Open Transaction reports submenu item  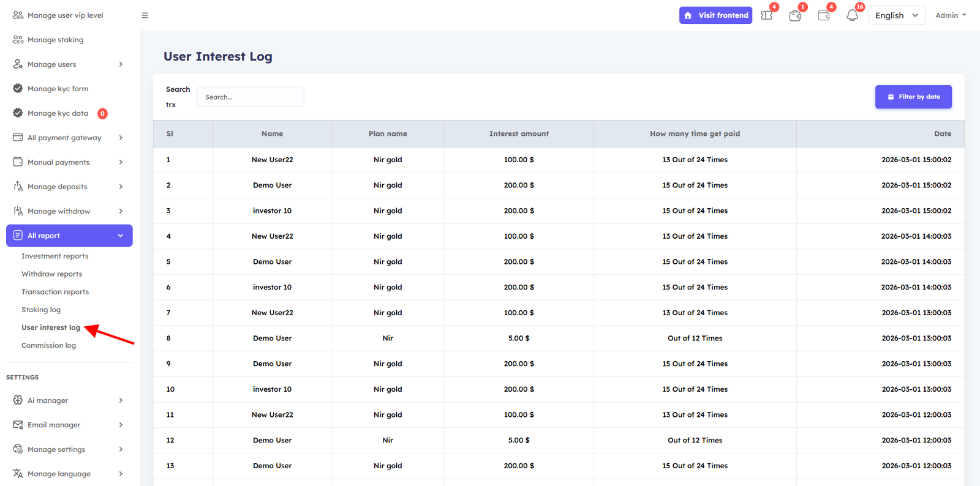(x=55, y=291)
